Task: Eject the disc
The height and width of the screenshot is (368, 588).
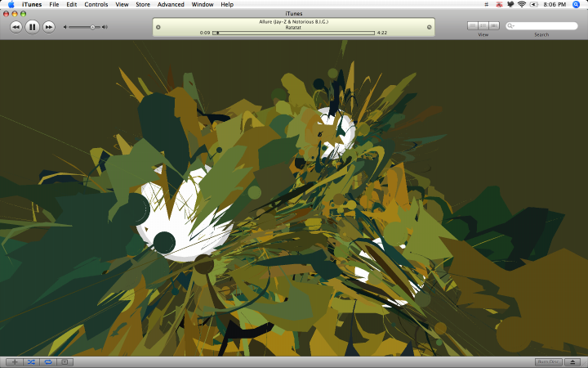Action: pos(572,362)
